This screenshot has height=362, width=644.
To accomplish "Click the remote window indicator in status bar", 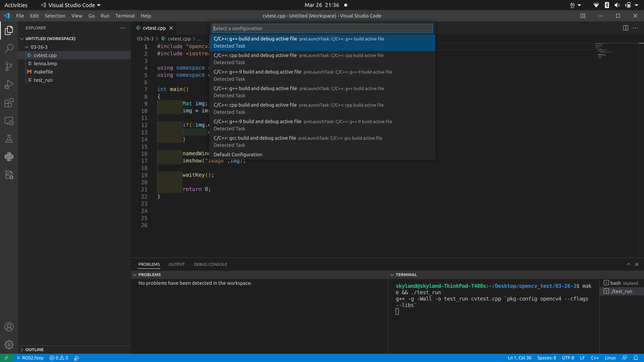I will [x=6, y=358].
